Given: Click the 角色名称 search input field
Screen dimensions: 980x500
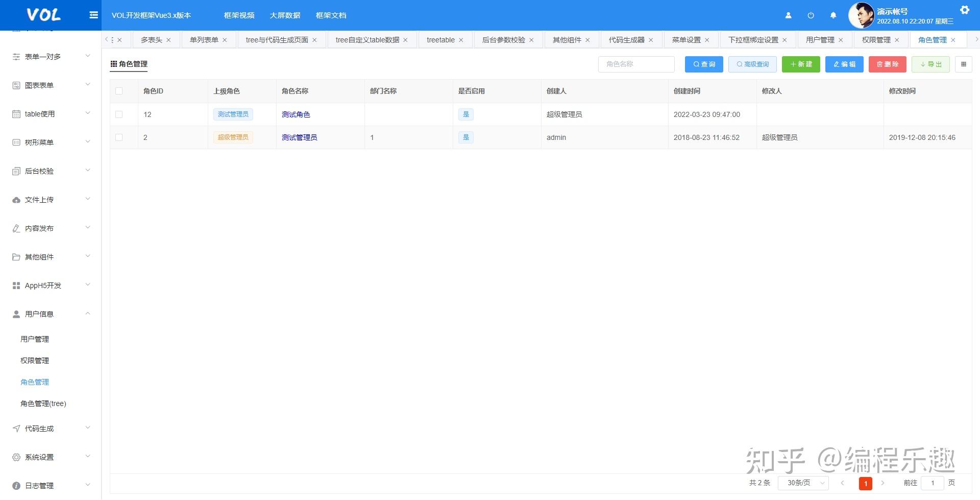Looking at the screenshot, I should coord(636,64).
